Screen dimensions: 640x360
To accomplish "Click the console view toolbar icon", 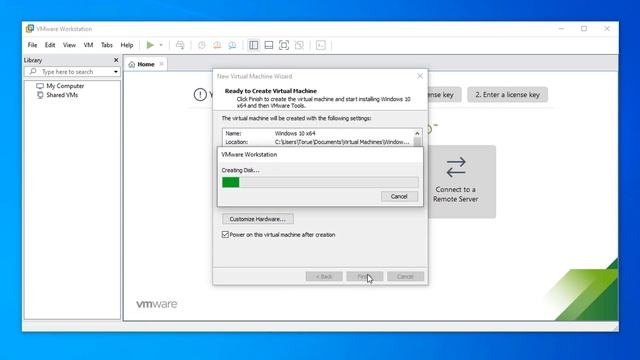I will click(321, 45).
